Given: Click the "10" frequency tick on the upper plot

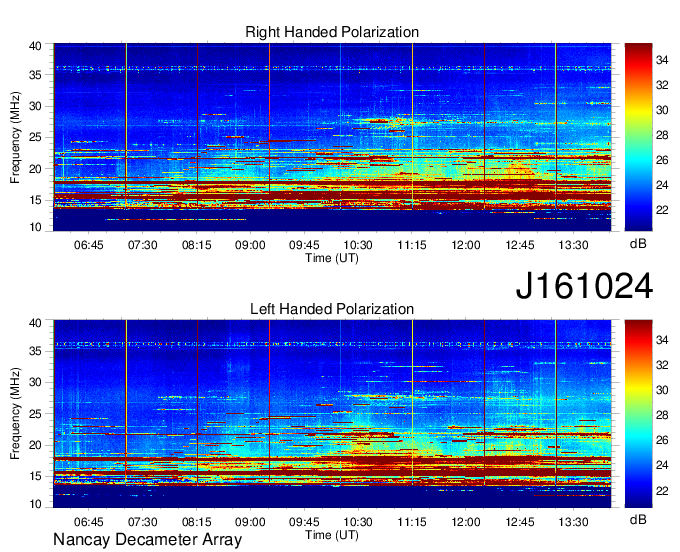Looking at the screenshot, I should click(35, 227).
